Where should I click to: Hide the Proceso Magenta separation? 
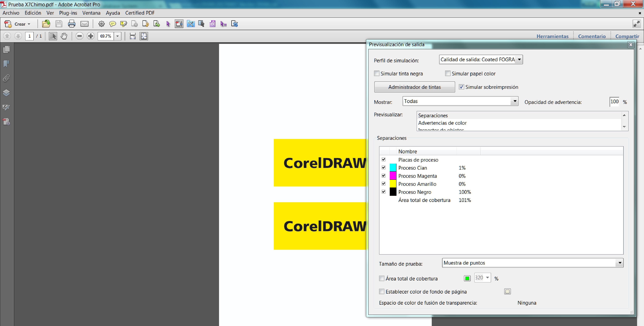(x=384, y=176)
